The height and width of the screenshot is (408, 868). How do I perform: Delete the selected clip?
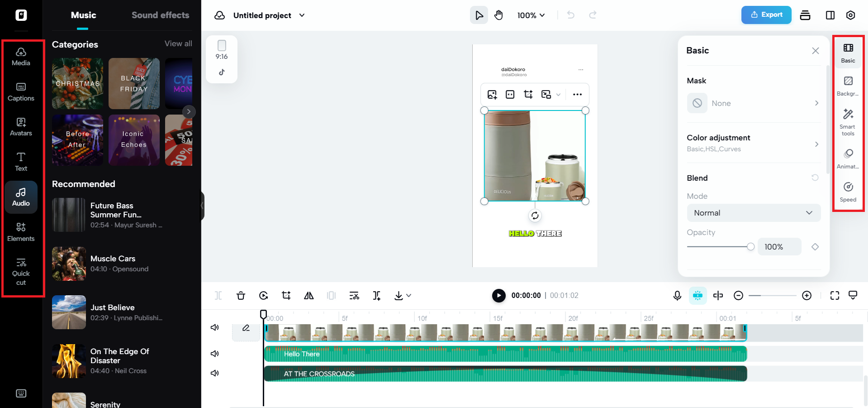[241, 296]
